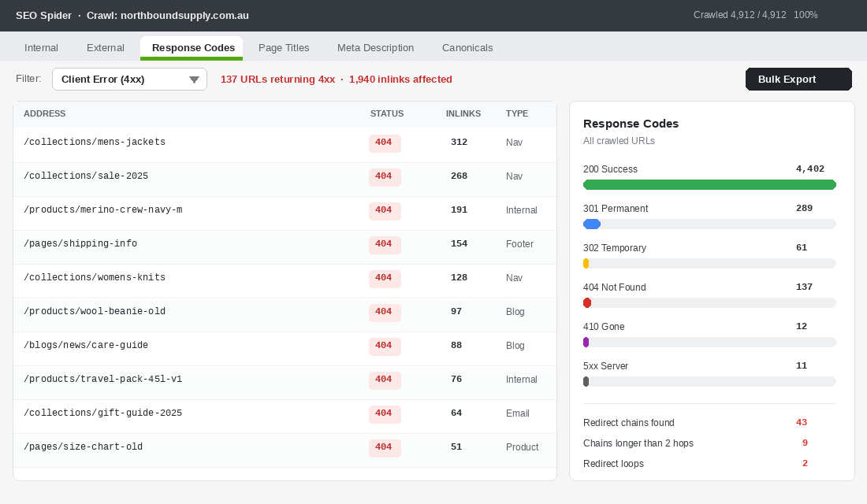Select the /collections/womens-knits address
867x504 pixels.
pos(95,277)
